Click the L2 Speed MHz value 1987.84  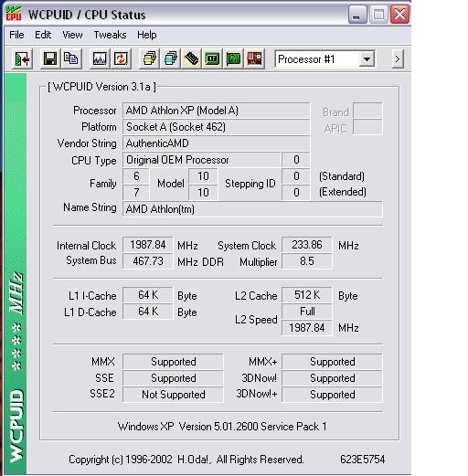pos(307,328)
